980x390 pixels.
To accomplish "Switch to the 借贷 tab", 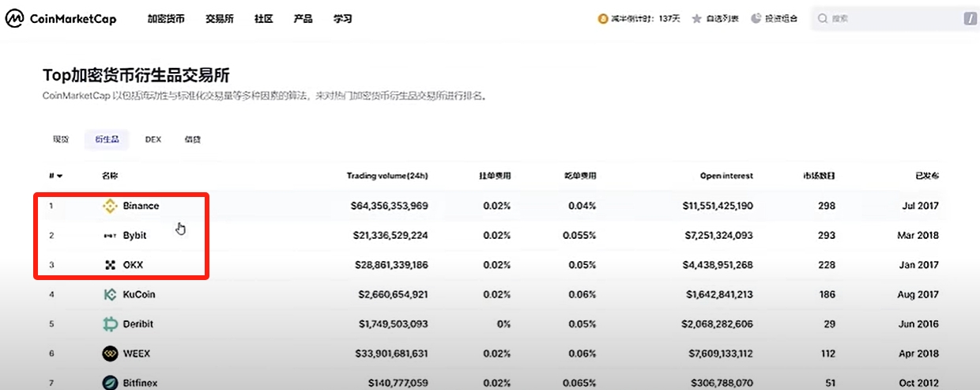I will [x=193, y=139].
